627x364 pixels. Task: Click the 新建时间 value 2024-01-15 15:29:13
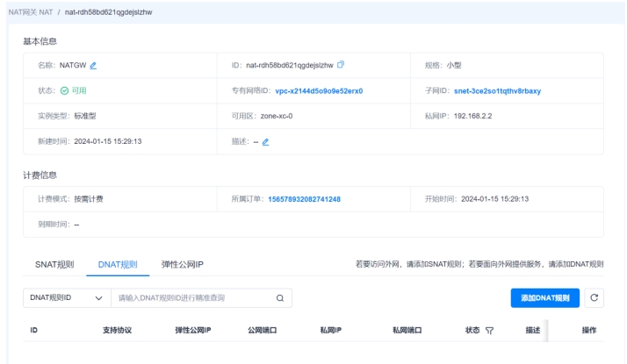point(107,141)
